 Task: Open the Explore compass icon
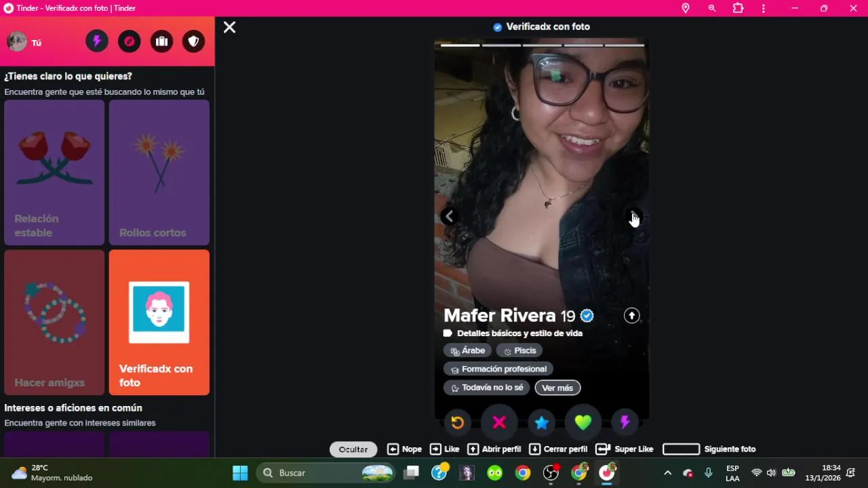click(130, 41)
